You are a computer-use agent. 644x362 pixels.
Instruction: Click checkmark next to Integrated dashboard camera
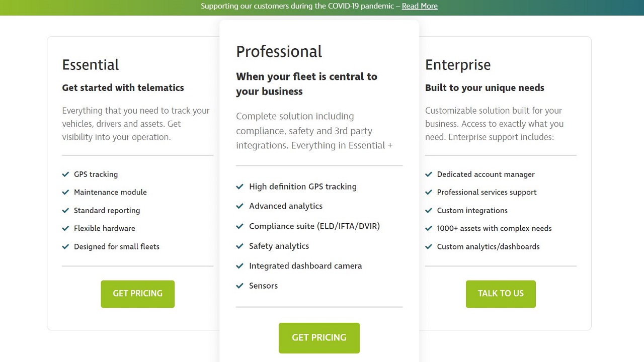(x=240, y=266)
